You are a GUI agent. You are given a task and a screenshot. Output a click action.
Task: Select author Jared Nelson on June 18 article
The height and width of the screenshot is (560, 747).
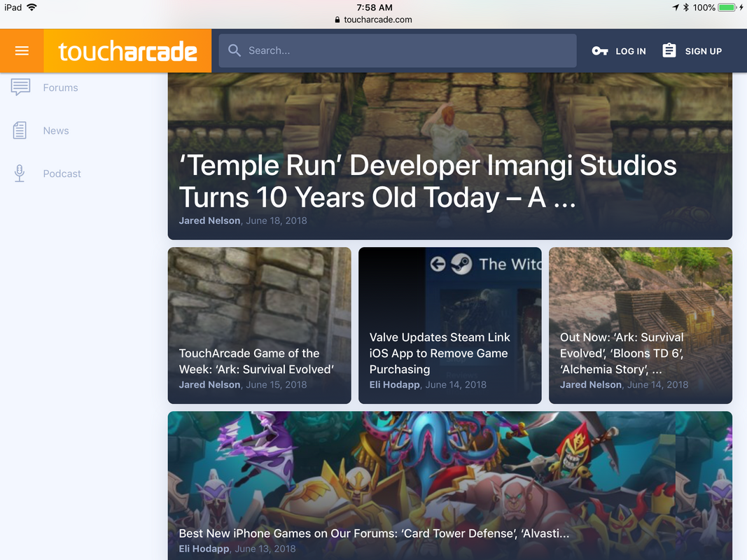click(209, 220)
